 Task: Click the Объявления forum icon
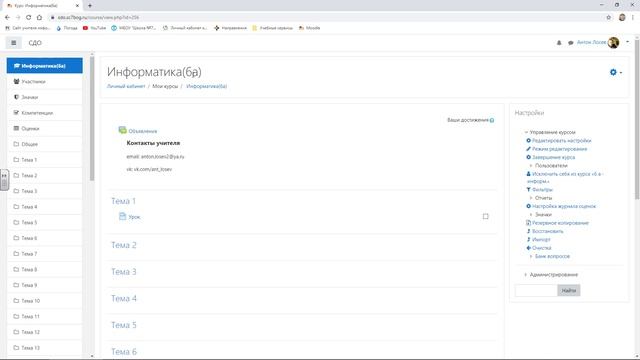pyautogui.click(x=122, y=130)
